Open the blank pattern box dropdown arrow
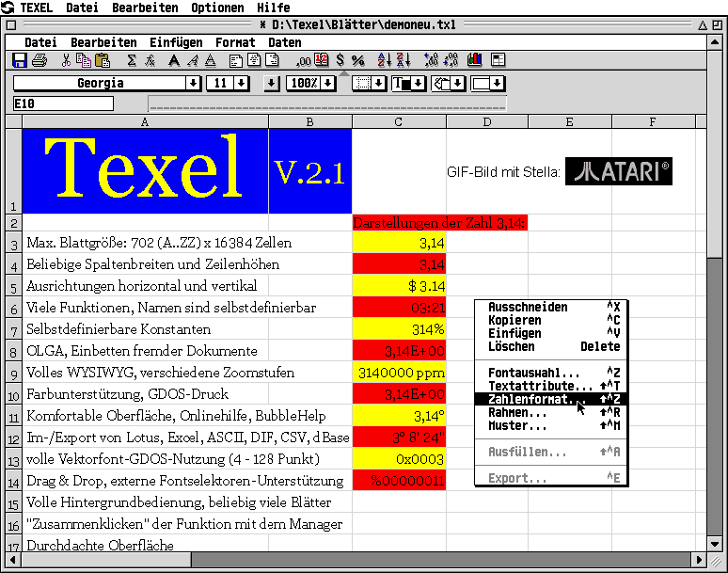Viewport: 728px width, 573px height. click(x=498, y=83)
